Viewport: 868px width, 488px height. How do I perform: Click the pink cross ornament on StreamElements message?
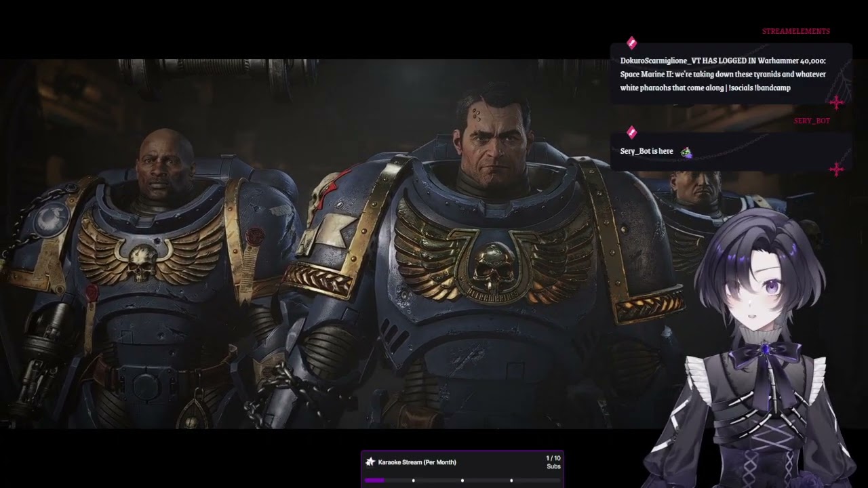coord(837,102)
